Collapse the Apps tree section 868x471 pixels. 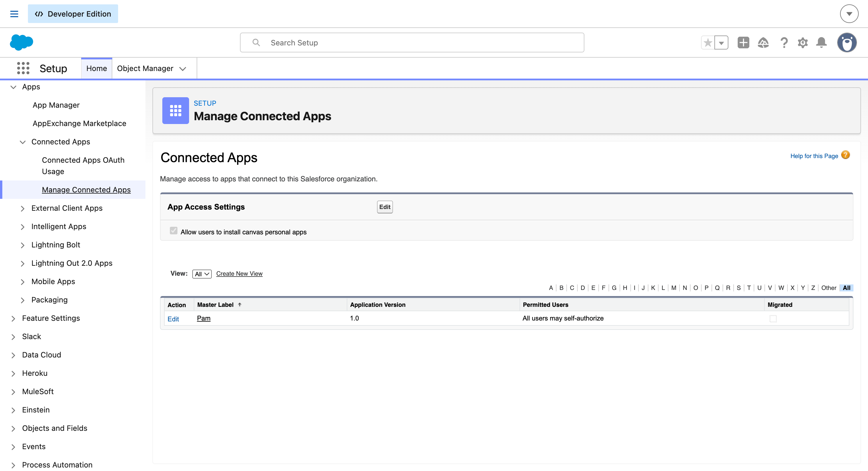pos(13,87)
